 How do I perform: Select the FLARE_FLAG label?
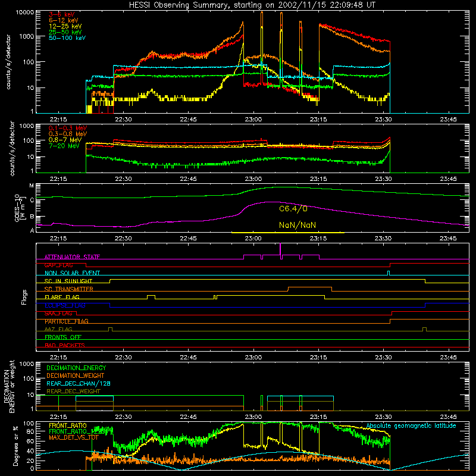(62, 297)
